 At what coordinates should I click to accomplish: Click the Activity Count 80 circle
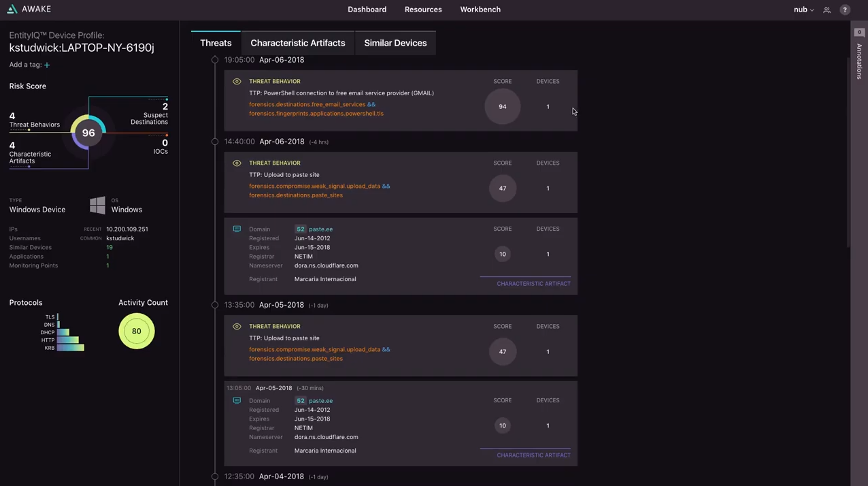click(137, 331)
